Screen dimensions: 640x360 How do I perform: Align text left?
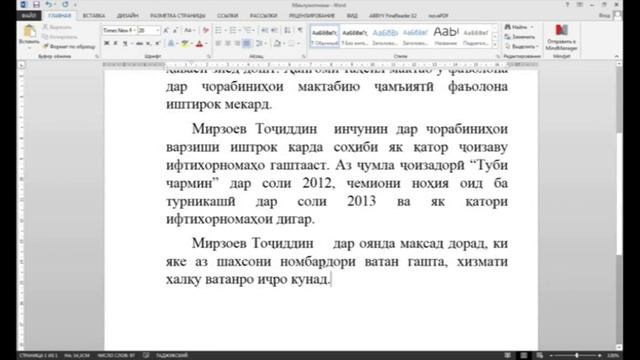[x=218, y=43]
